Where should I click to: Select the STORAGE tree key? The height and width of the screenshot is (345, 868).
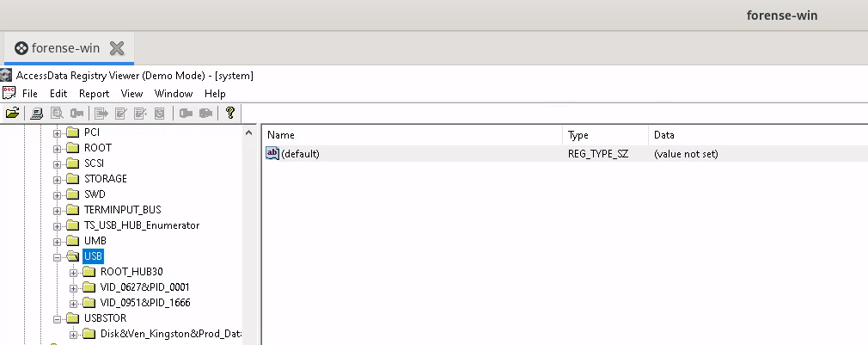pyautogui.click(x=105, y=179)
